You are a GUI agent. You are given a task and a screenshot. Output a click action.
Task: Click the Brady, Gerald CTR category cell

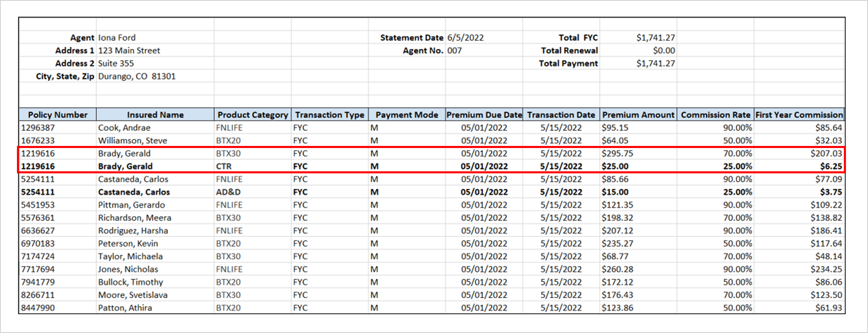pos(224,166)
